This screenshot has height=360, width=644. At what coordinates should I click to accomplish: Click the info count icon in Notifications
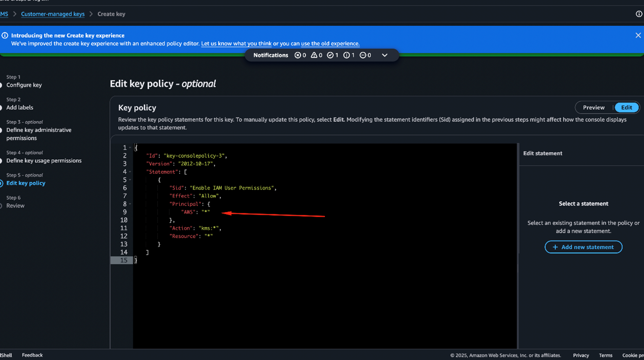[346, 56]
